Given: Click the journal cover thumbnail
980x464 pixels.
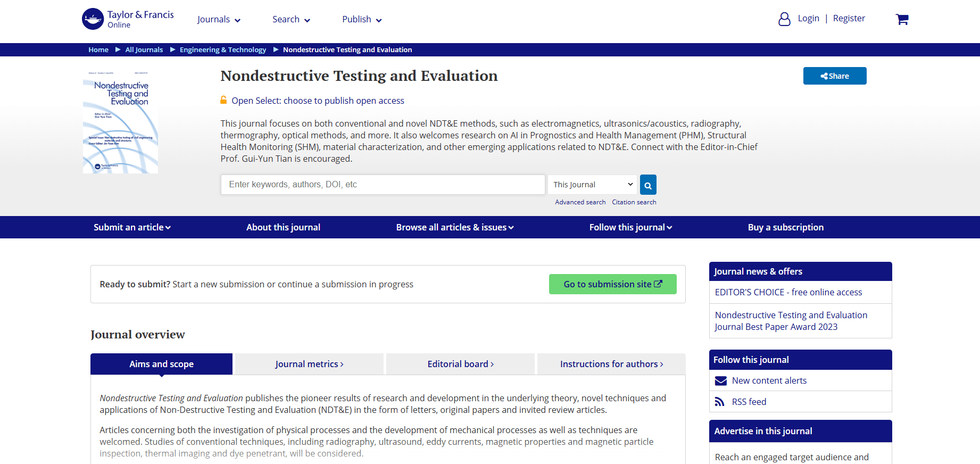Looking at the screenshot, I should click(120, 122).
